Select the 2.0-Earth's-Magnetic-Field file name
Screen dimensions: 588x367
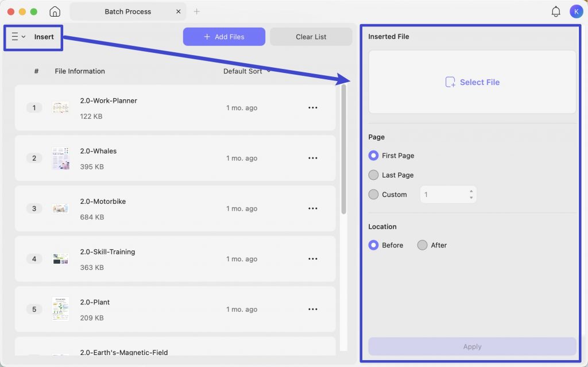click(x=124, y=352)
